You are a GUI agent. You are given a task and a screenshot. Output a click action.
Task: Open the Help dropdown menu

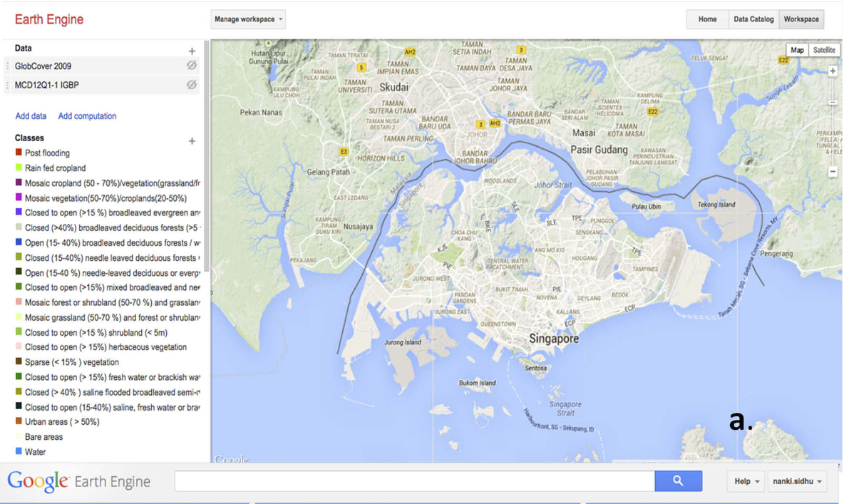point(746,481)
